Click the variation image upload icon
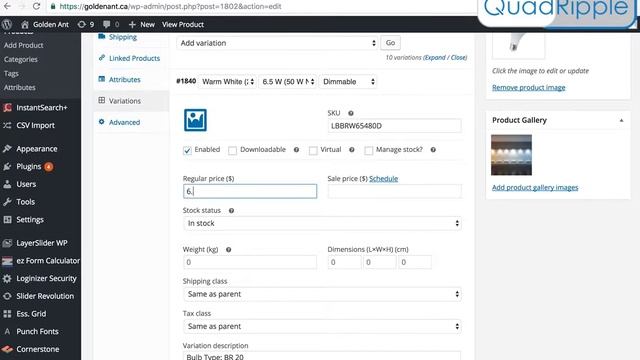 pos(195,120)
